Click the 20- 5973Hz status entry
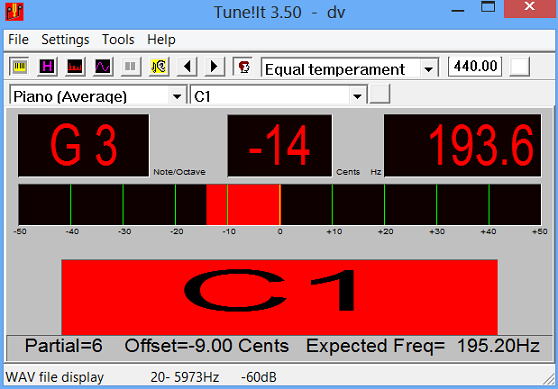This screenshot has width=558, height=389. [185, 377]
